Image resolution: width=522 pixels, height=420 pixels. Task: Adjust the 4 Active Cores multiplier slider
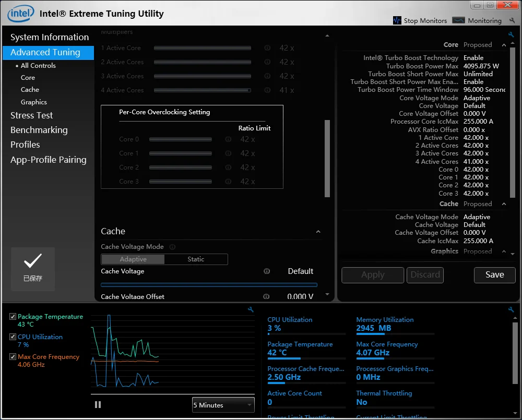203,90
